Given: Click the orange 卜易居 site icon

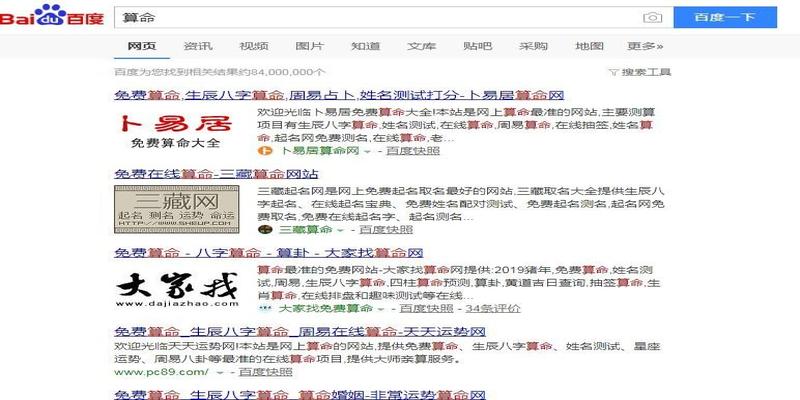Looking at the screenshot, I should pyautogui.click(x=263, y=151).
